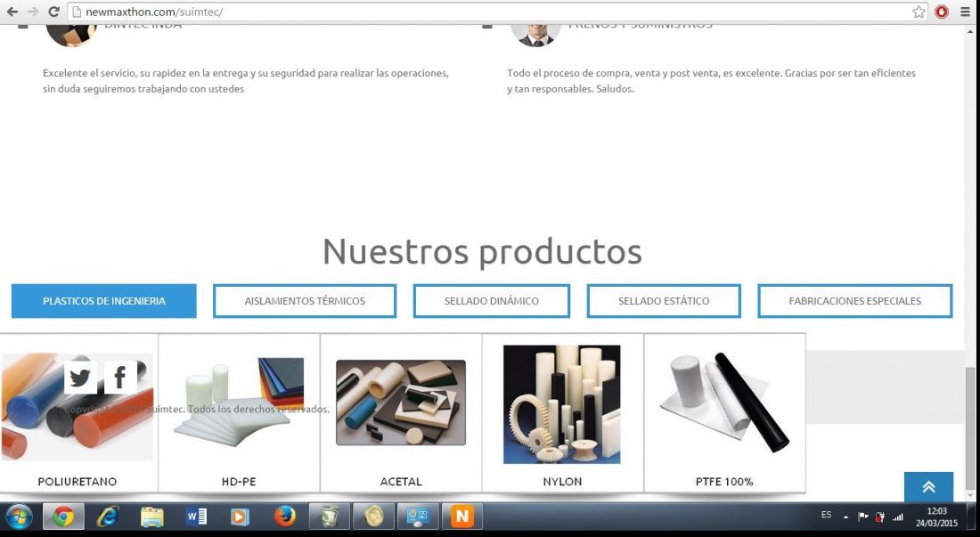Click the NYLON product label

[562, 482]
